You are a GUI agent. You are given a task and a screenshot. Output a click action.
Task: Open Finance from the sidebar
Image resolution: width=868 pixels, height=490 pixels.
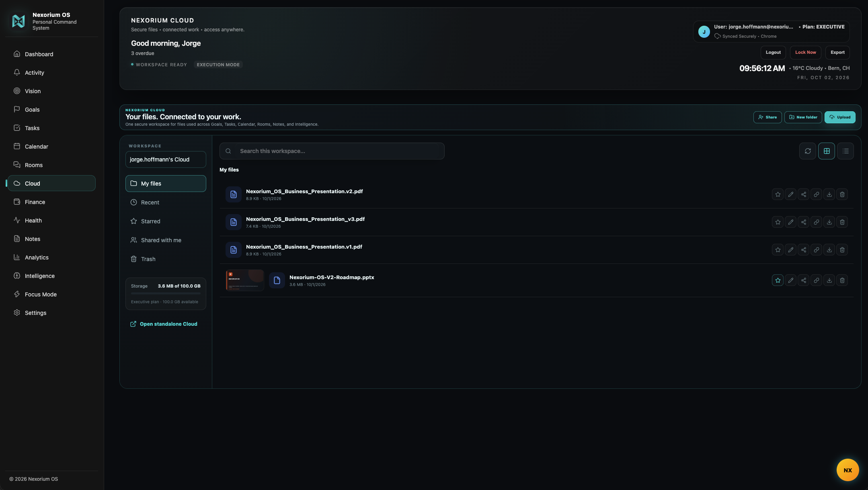[x=51, y=202]
